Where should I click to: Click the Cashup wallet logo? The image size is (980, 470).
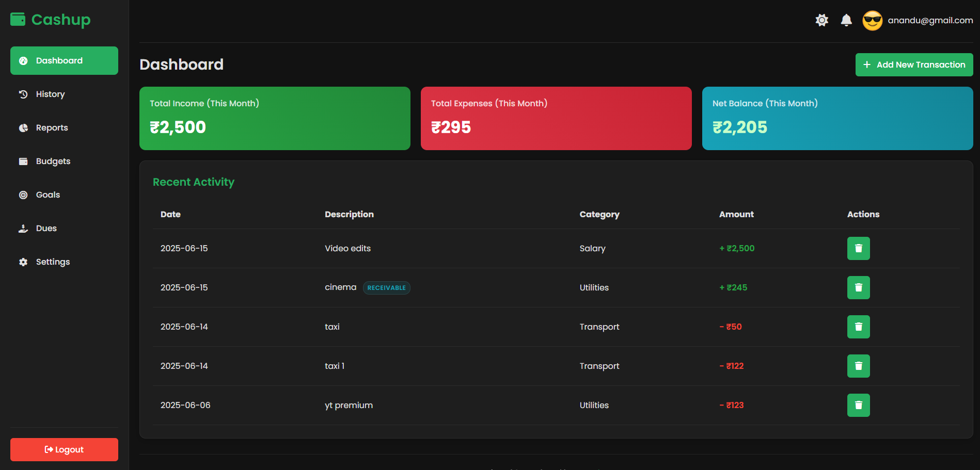click(x=18, y=20)
